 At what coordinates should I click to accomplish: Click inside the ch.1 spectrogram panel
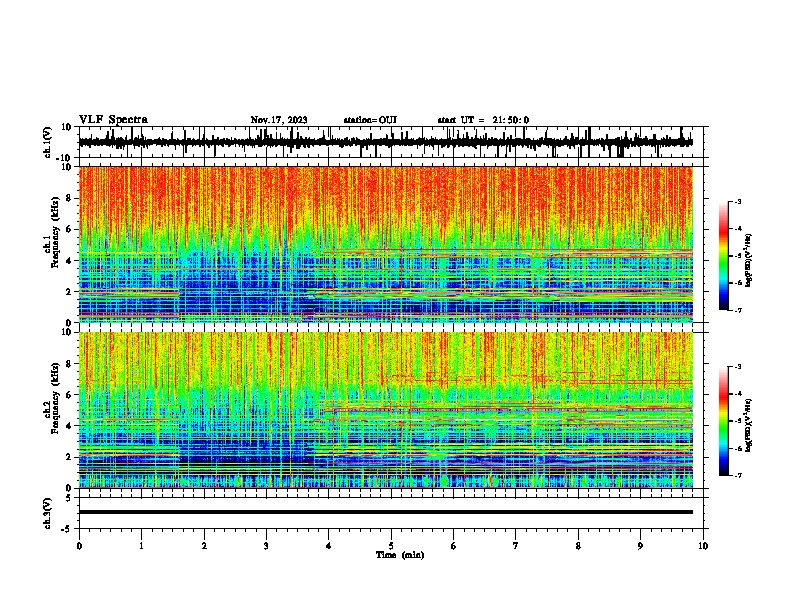coord(386,244)
